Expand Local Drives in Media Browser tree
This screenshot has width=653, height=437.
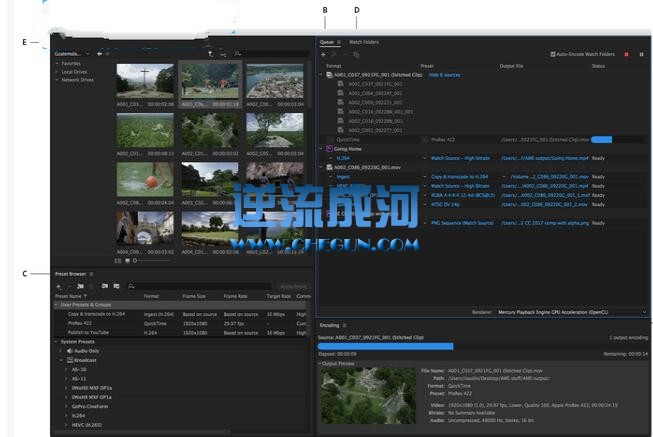pos(57,72)
